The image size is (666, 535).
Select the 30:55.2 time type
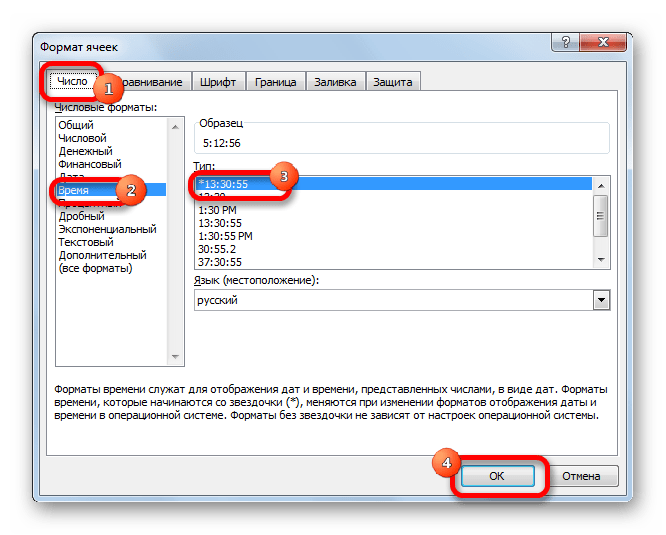394,249
